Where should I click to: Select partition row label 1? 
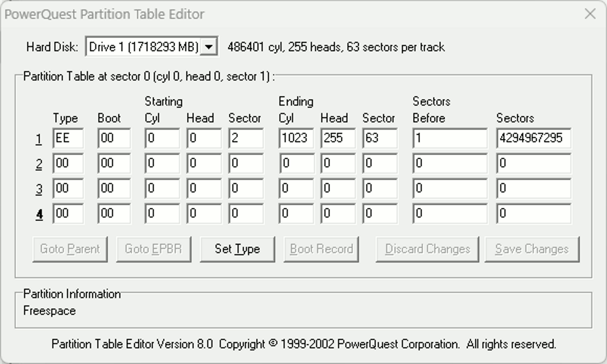pyautogui.click(x=39, y=139)
